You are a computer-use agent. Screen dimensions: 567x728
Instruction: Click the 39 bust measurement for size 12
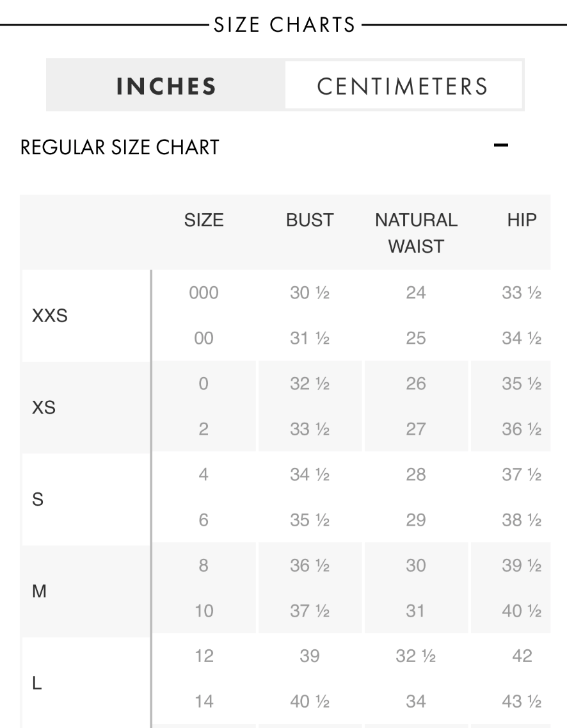coord(310,656)
